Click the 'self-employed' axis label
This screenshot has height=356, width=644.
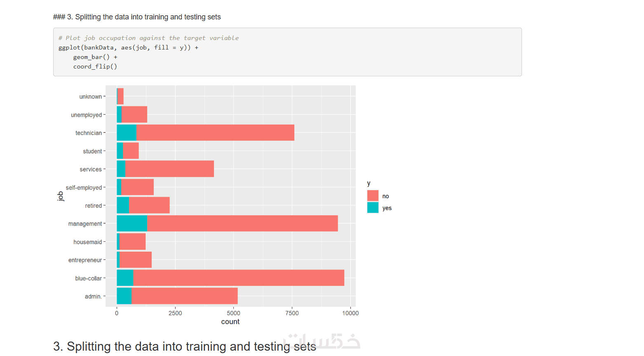pos(84,188)
